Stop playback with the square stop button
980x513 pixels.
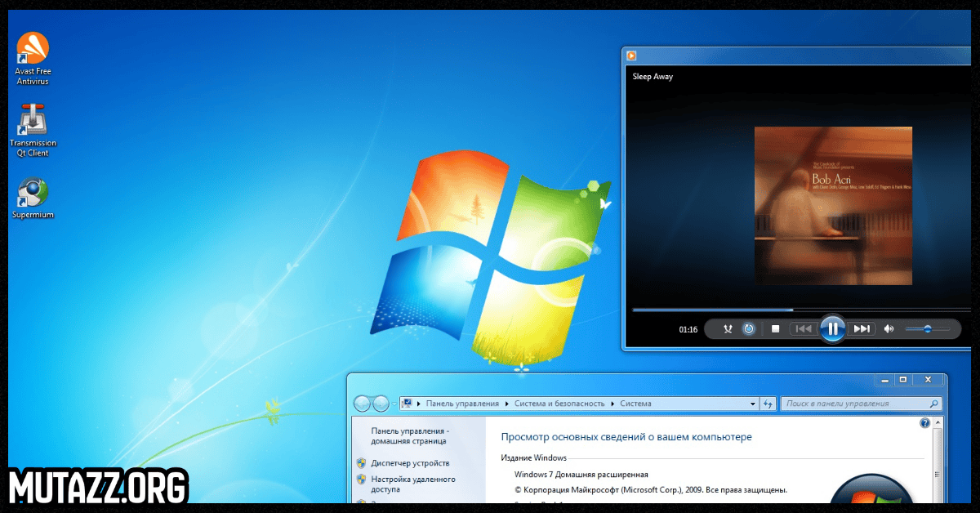click(x=776, y=329)
